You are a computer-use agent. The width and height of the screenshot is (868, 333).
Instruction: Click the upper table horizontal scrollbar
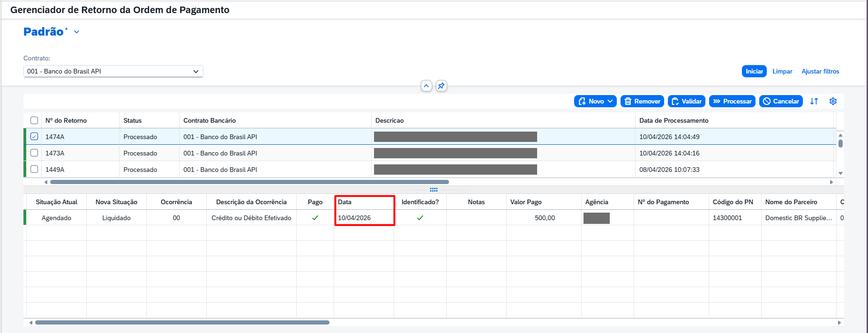click(x=249, y=182)
